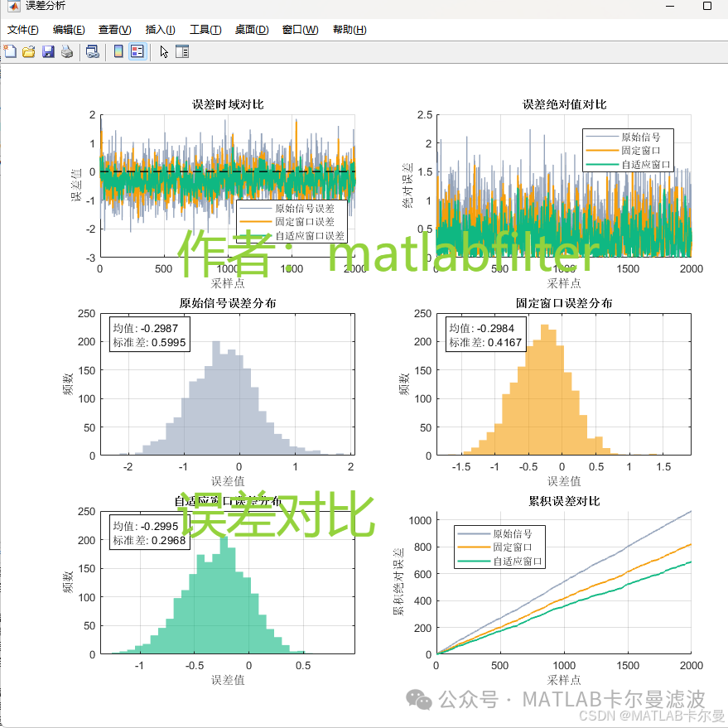
Task: Save the figure using floppy disk icon
Action: 48,51
